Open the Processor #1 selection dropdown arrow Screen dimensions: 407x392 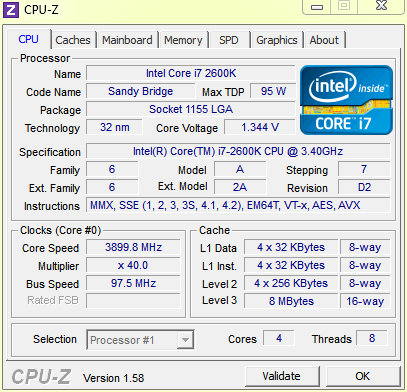pyautogui.click(x=185, y=340)
